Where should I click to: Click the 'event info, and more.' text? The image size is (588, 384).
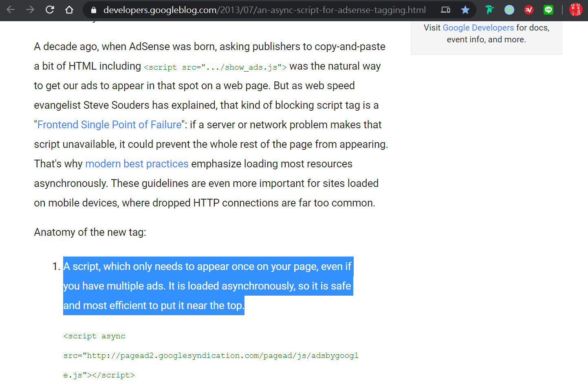487,39
